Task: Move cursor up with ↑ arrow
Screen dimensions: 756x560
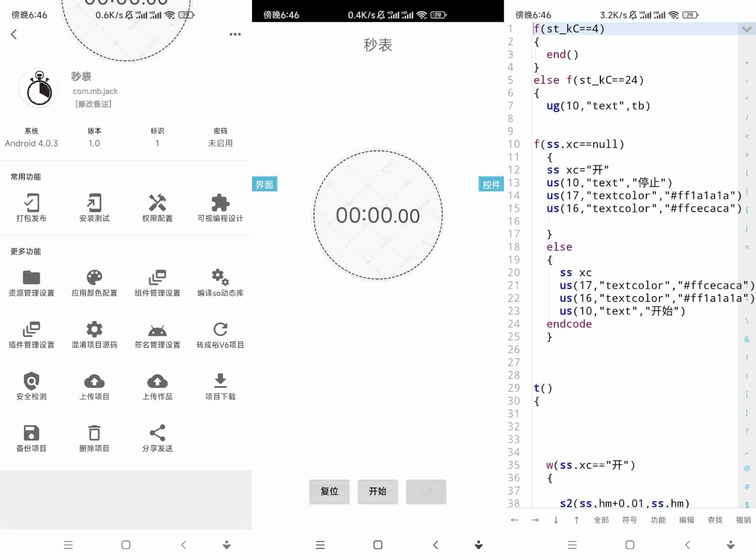Action: (x=576, y=520)
